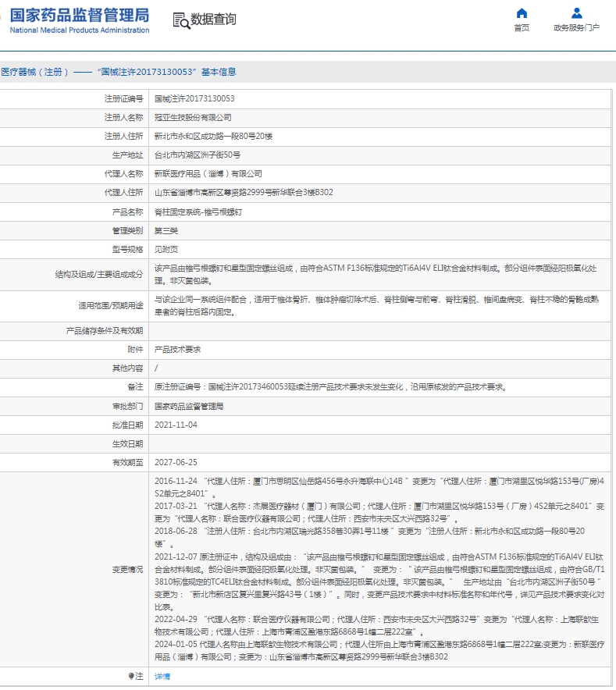616x690 pixels.
Task: Click the 医疗器械（注册）基本信息 page heading
Action: coord(119,72)
